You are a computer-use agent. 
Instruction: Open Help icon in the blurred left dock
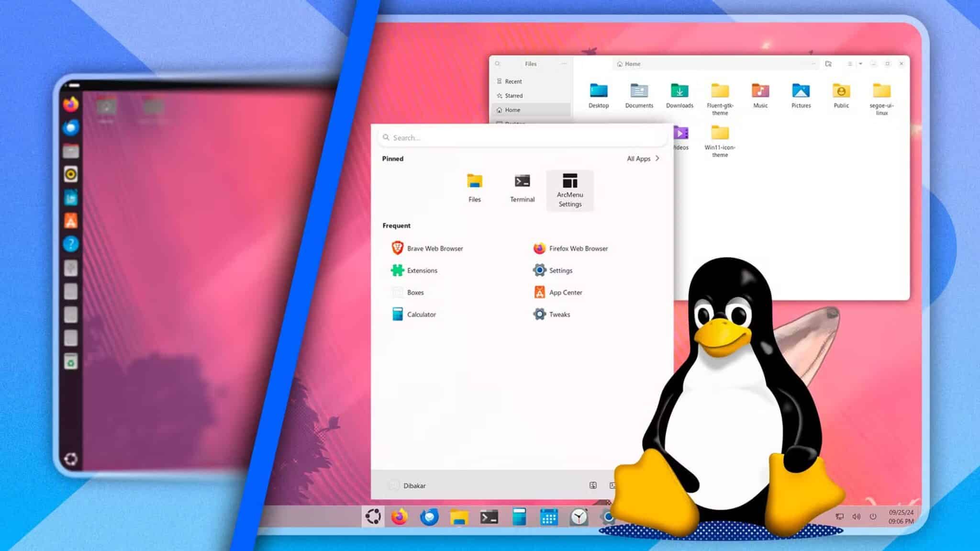71,244
